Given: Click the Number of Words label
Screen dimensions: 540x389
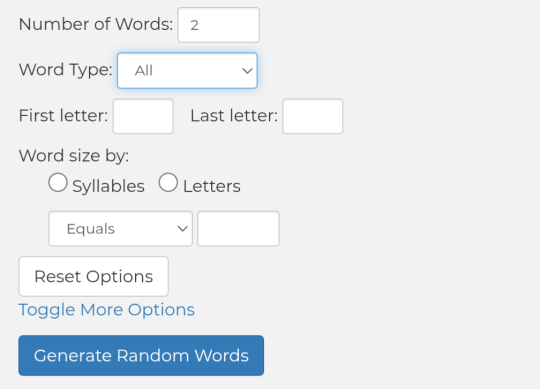Looking at the screenshot, I should point(96,24).
